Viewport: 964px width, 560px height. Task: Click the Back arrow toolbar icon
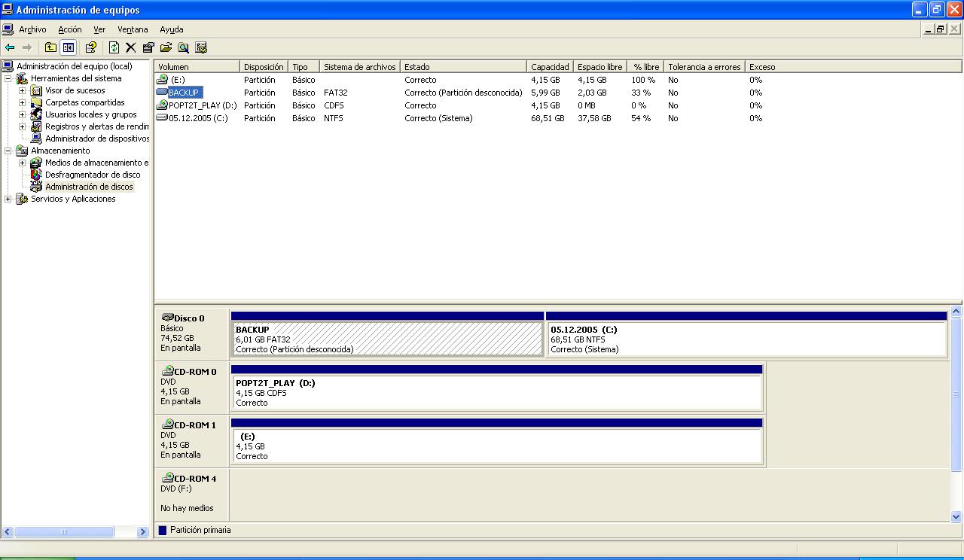[10, 47]
